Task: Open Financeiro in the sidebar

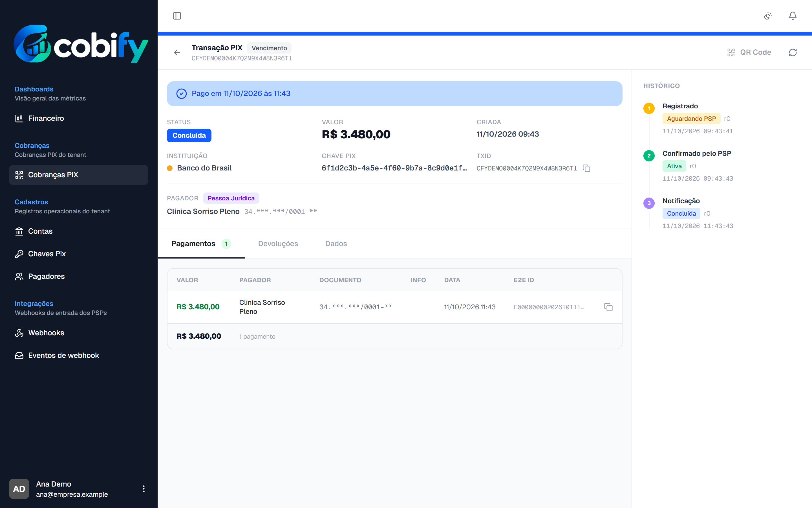Action: coord(78,118)
